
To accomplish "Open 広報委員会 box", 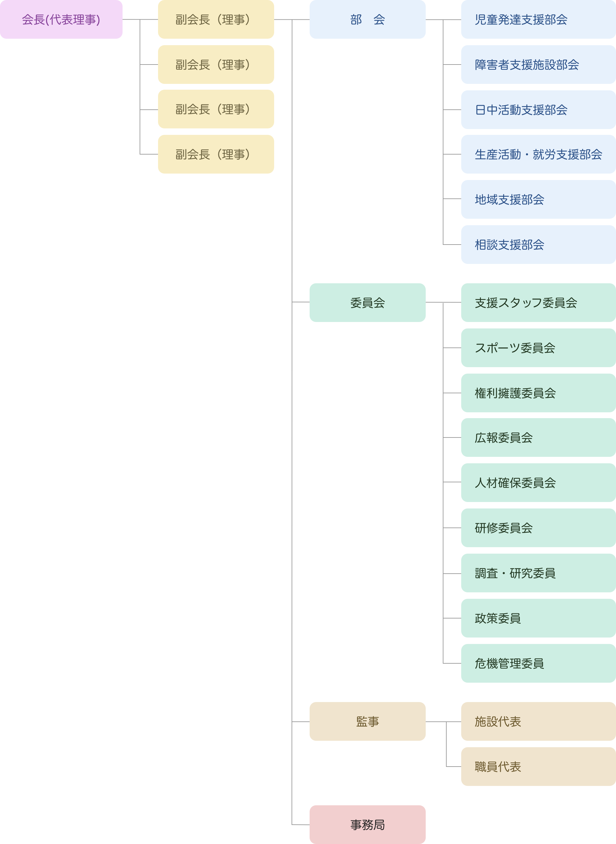I will (539, 437).
